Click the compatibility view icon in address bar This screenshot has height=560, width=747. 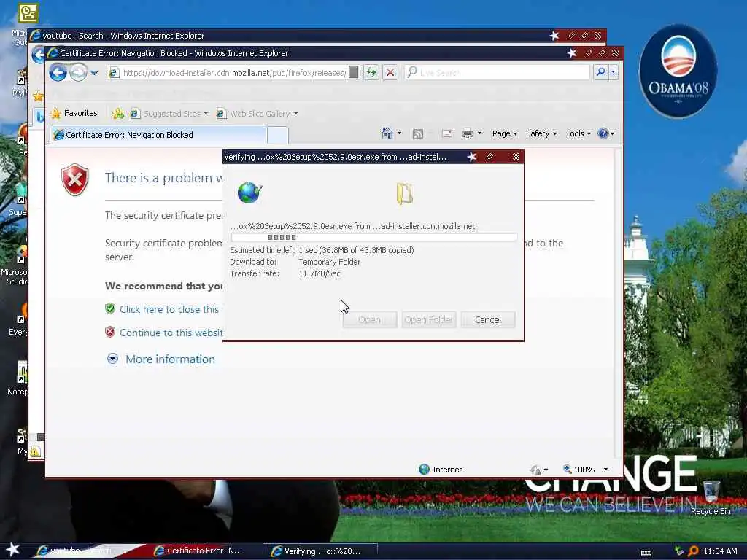(x=354, y=72)
